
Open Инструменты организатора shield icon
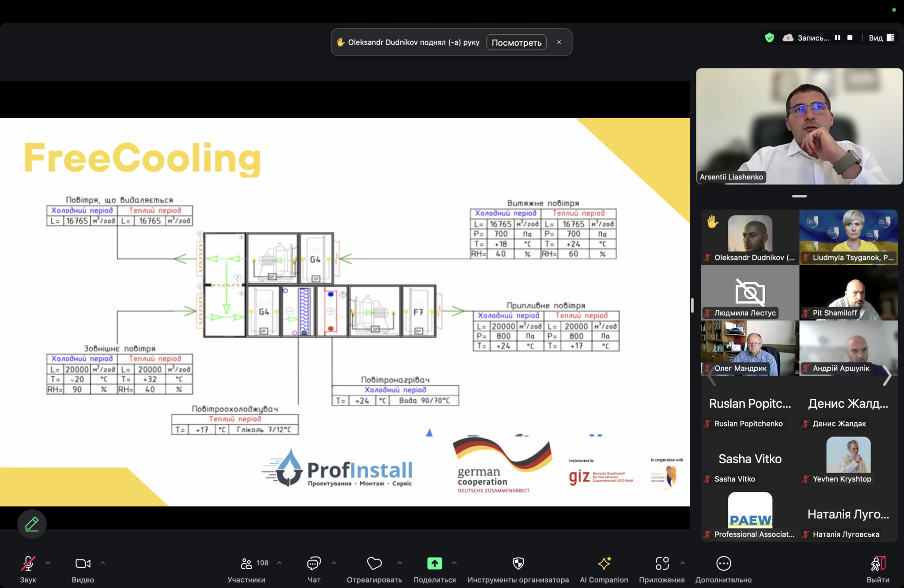click(x=518, y=564)
